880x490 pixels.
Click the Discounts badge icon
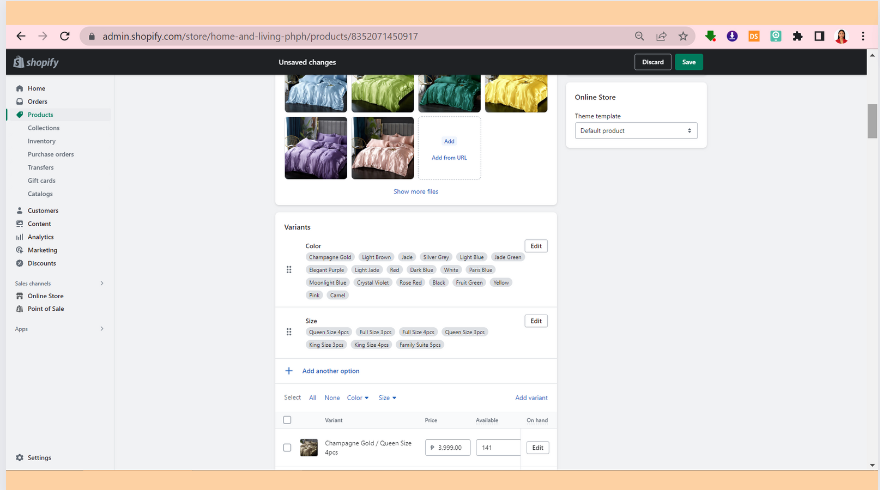20,263
